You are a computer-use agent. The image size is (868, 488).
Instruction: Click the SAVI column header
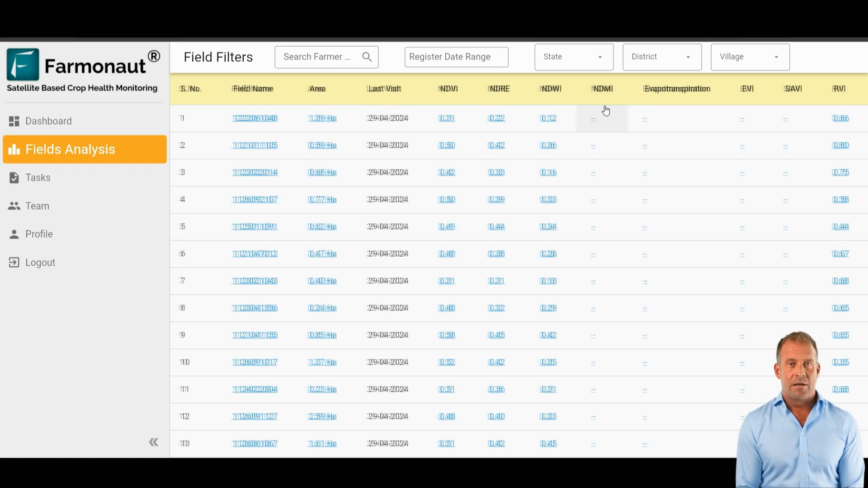tap(793, 89)
